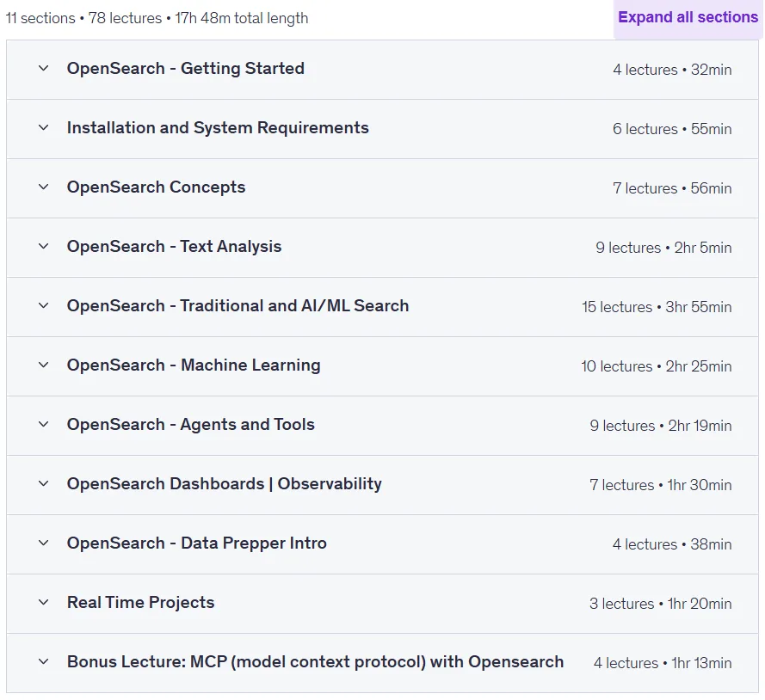The width and height of the screenshot is (765, 700).
Task: Select OpenSearch - Traditional and AI/ML Search title
Action: pos(238,305)
